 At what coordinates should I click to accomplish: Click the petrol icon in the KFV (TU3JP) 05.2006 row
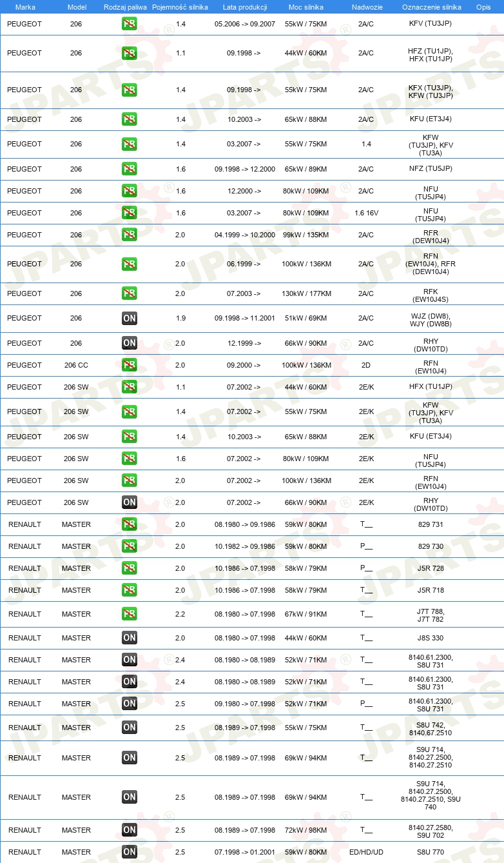pos(130,24)
